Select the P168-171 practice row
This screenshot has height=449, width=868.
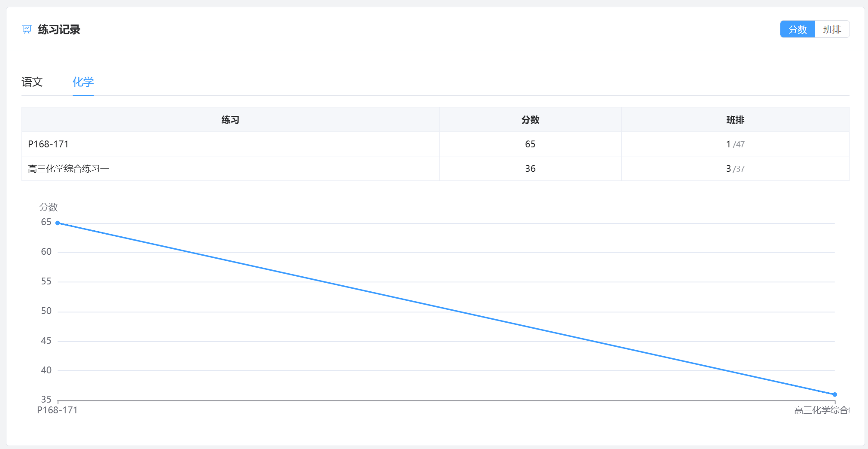pos(435,144)
